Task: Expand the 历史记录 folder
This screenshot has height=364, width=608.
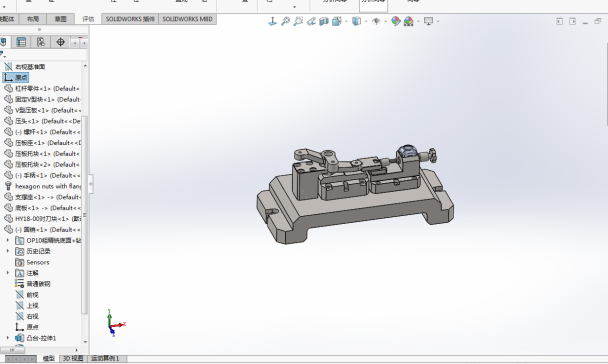Action: [7, 251]
